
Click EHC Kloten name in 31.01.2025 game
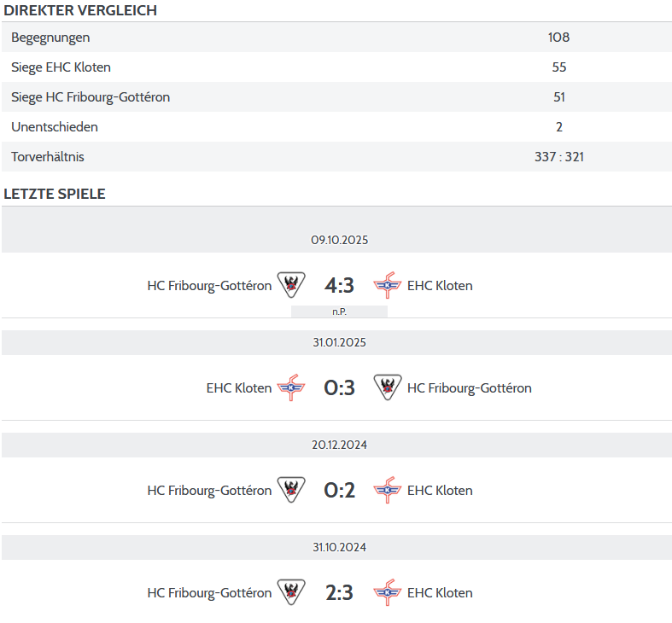239,387
